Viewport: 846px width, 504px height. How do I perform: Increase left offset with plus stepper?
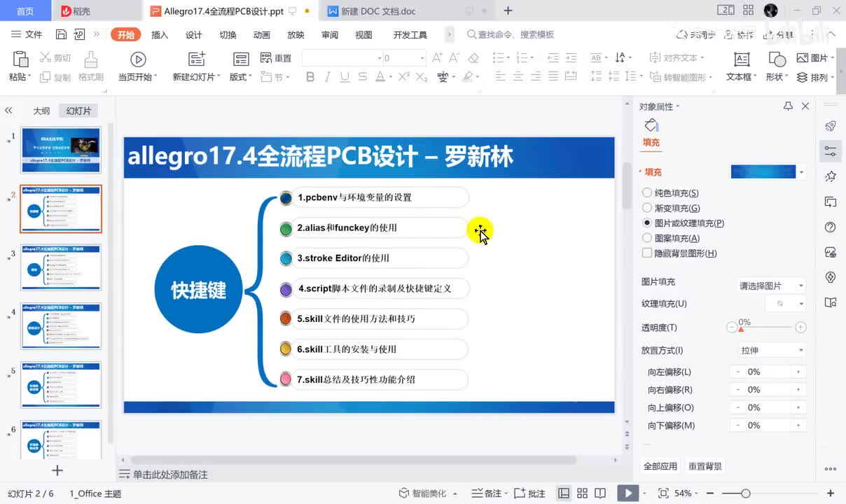[798, 372]
